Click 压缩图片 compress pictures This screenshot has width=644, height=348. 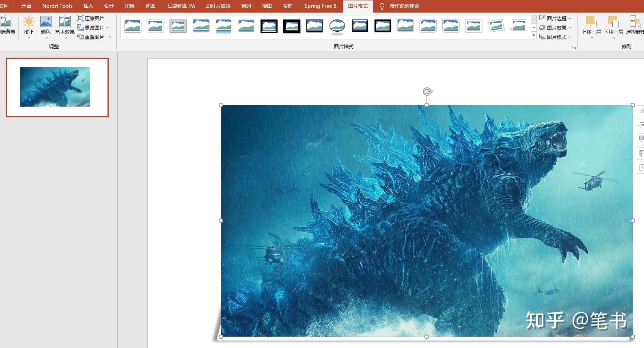click(91, 18)
